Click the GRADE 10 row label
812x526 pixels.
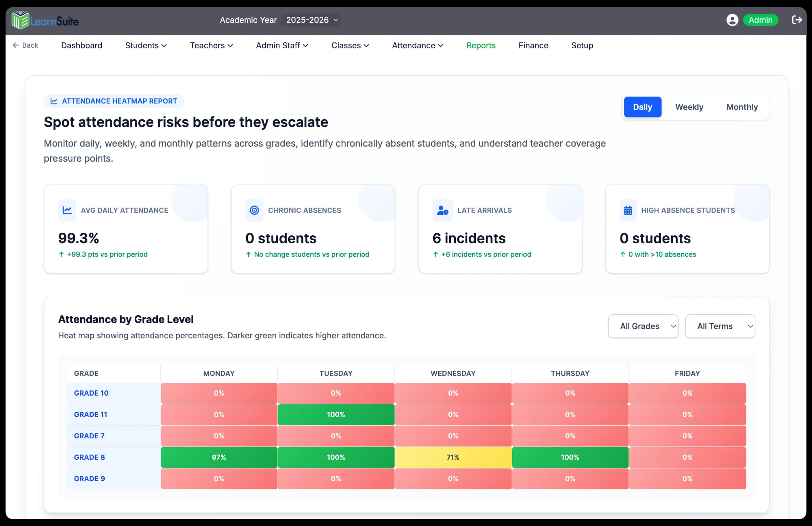(91, 393)
